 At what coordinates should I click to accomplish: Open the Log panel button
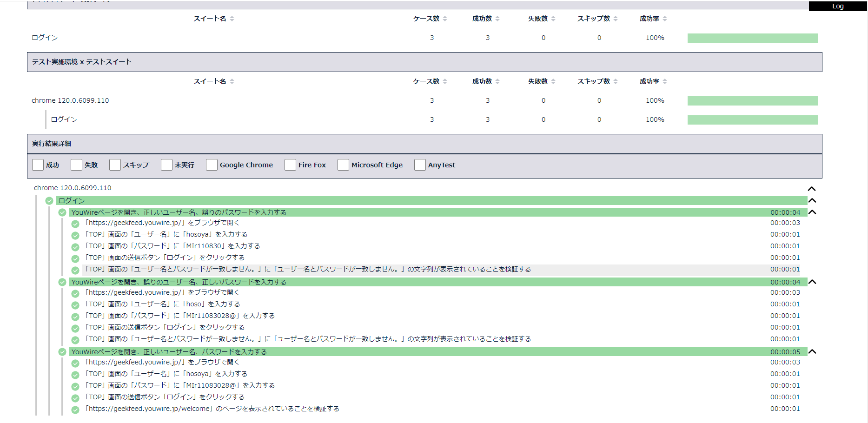tap(838, 6)
